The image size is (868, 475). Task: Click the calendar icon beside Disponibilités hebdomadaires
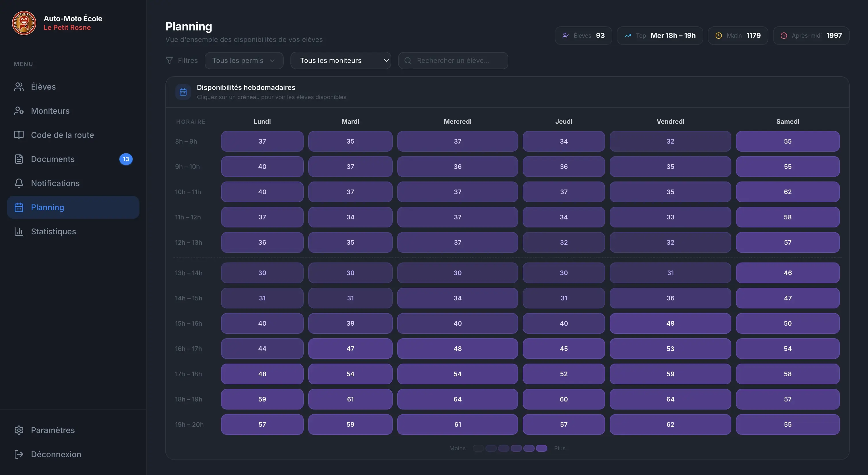(x=183, y=92)
